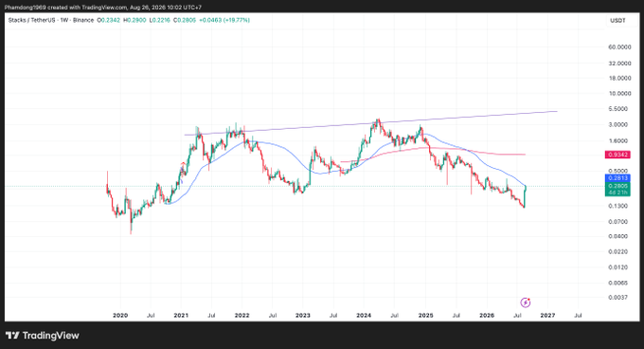Click the 2024 label on time axis
Viewport: 644px width, 349px height.
tap(364, 315)
